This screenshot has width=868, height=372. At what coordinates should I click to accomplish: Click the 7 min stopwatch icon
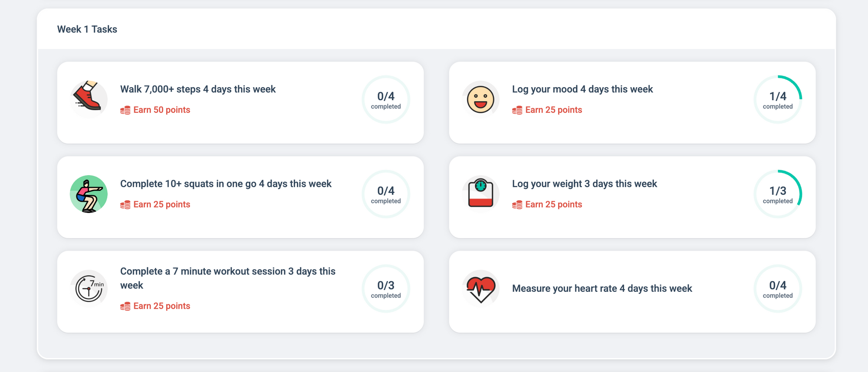coord(89,288)
